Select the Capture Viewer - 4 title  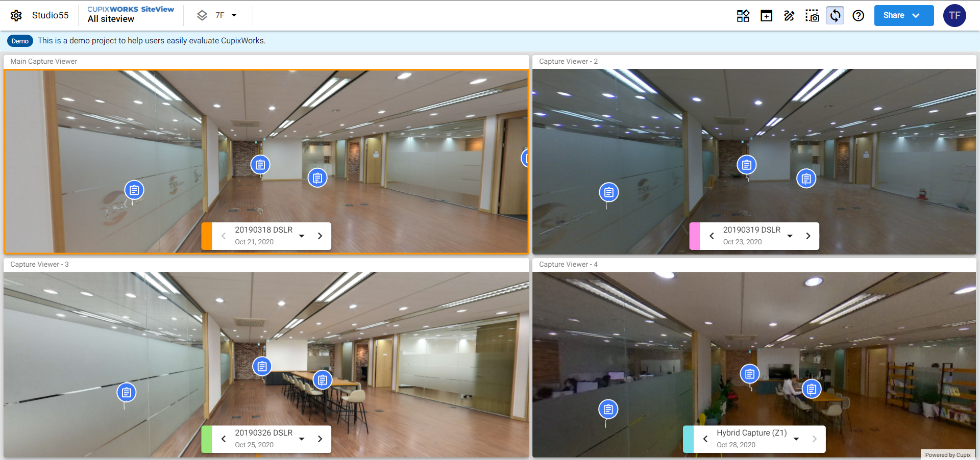(x=568, y=264)
